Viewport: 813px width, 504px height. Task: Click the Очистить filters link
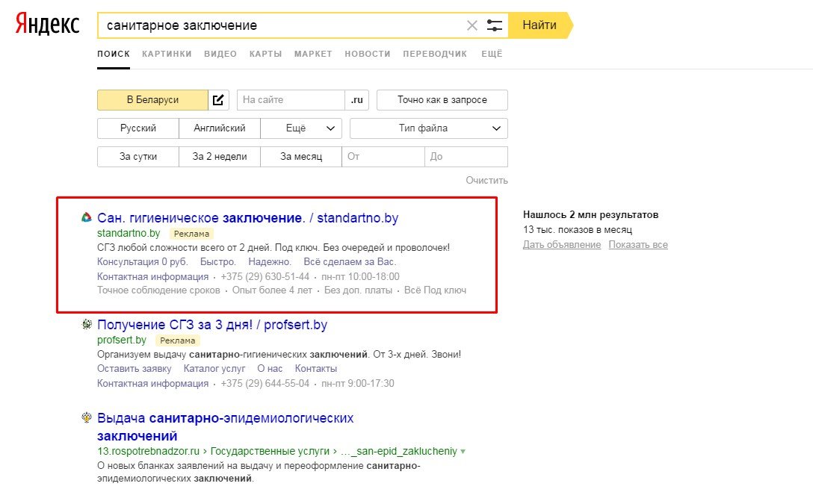(x=487, y=180)
